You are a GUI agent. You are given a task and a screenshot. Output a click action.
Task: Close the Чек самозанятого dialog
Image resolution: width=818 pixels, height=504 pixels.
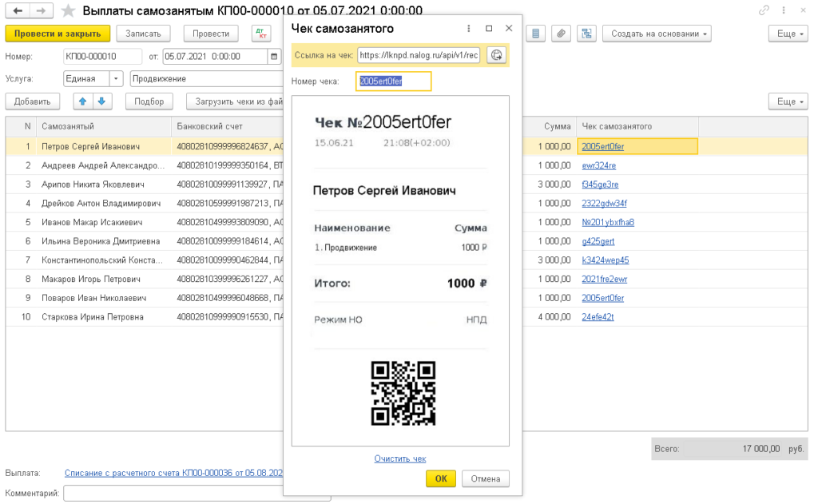[x=509, y=29]
